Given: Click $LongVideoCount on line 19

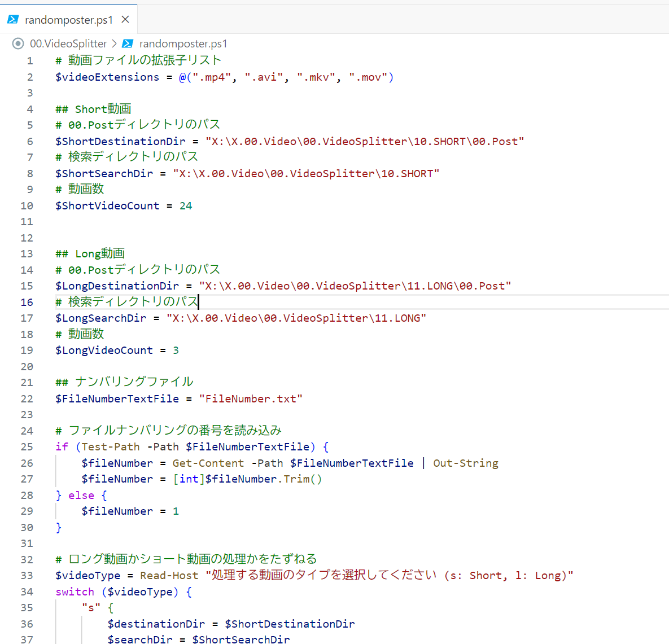Looking at the screenshot, I should (104, 351).
